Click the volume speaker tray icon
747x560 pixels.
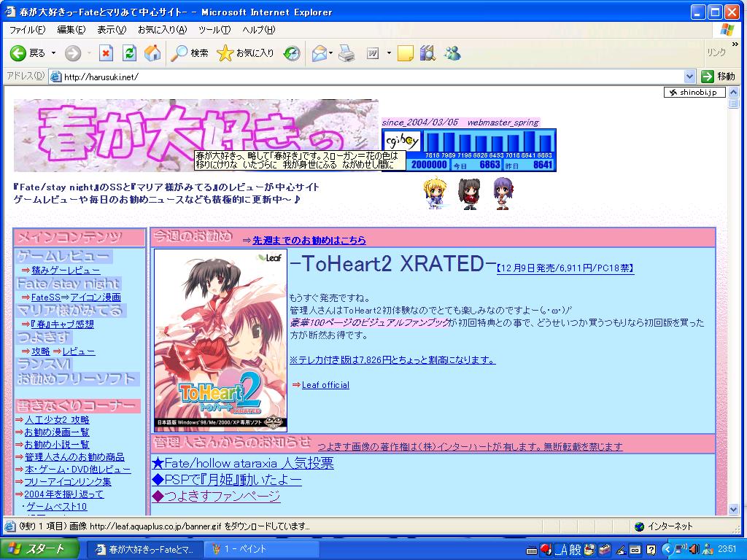[694, 549]
